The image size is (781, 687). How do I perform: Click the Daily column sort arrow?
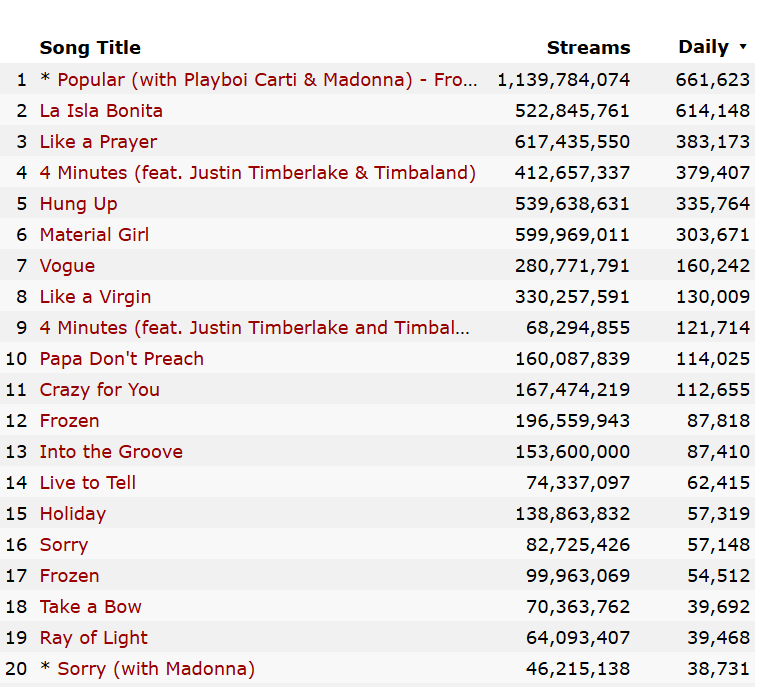743,47
